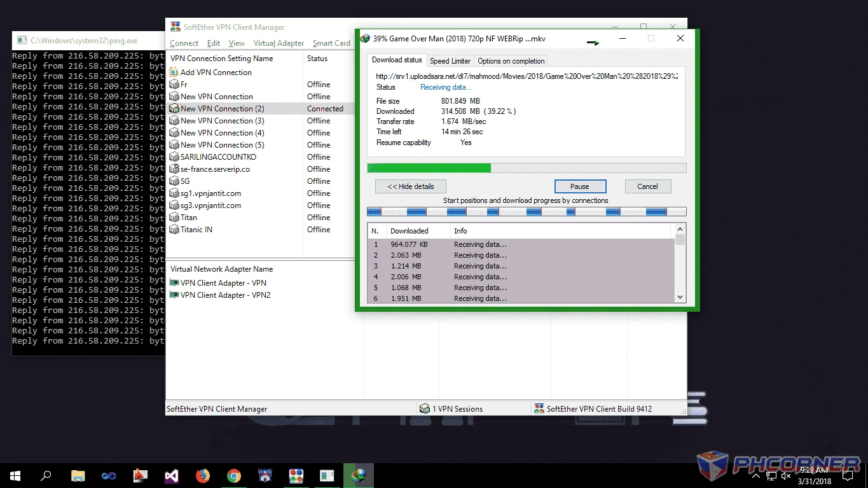Open the Action Center notification icon
The height and width of the screenshot is (488, 868).
coord(848,475)
